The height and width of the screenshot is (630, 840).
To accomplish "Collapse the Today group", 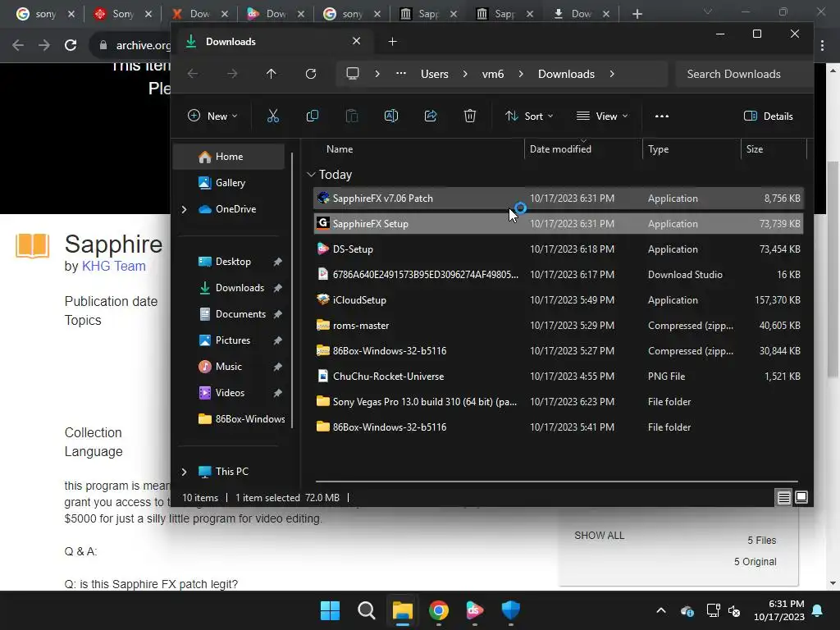I will tap(311, 175).
